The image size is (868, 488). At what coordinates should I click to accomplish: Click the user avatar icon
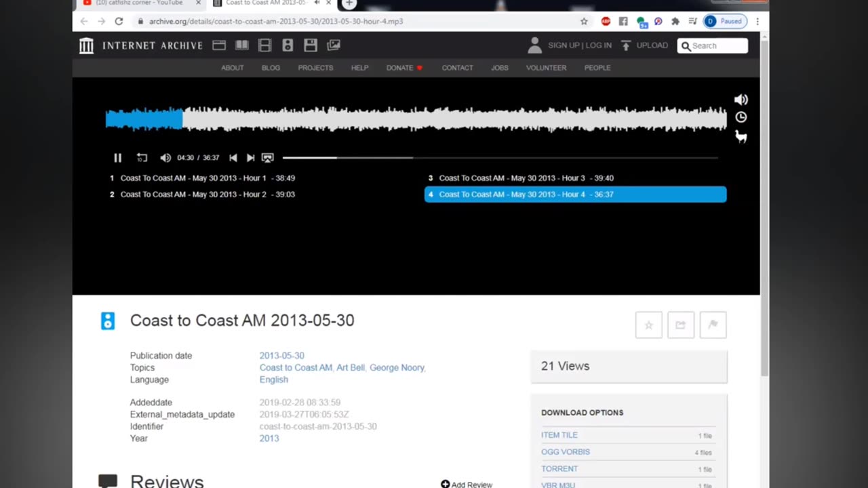tap(534, 45)
